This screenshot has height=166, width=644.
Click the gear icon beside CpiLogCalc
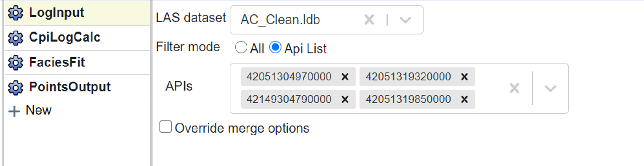(15, 38)
